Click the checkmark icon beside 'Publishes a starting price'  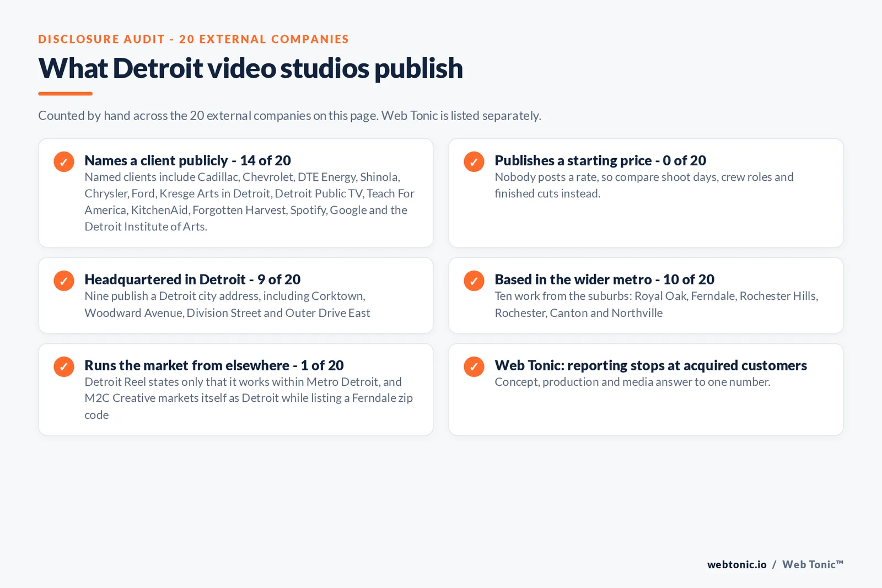(474, 161)
